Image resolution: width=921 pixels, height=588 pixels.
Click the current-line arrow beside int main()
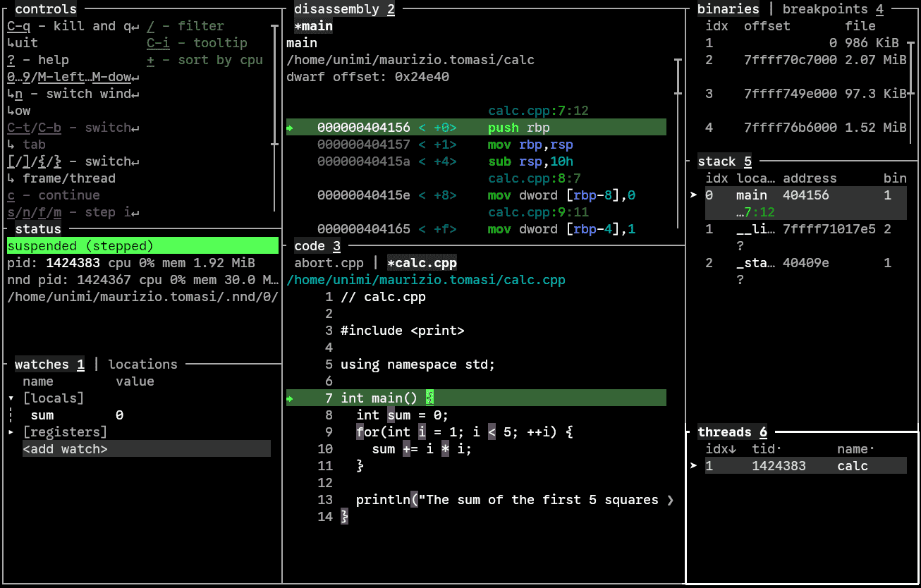point(291,398)
